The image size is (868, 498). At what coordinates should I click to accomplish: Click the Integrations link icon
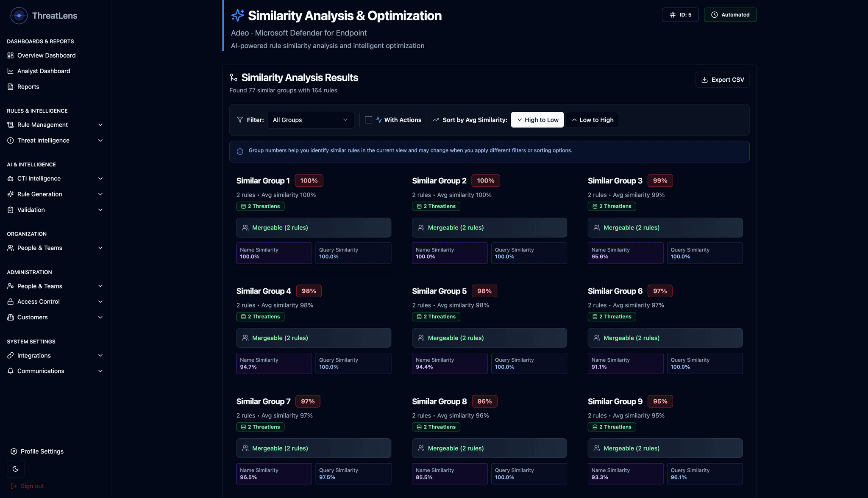(11, 356)
